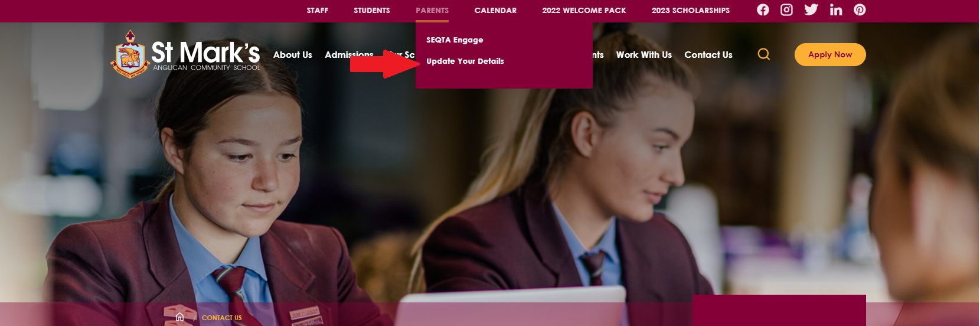This screenshot has width=980, height=326.
Task: Open the 2022 Welcome Pack link
Action: (584, 11)
